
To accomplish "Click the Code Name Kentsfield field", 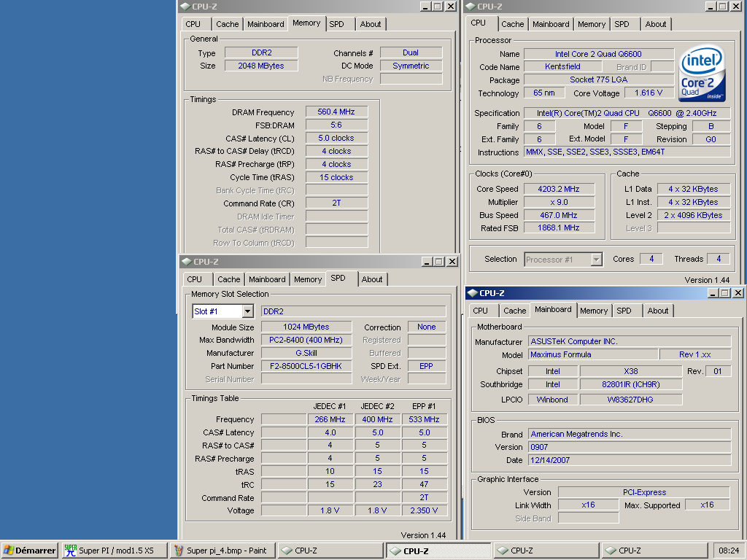I will click(562, 66).
